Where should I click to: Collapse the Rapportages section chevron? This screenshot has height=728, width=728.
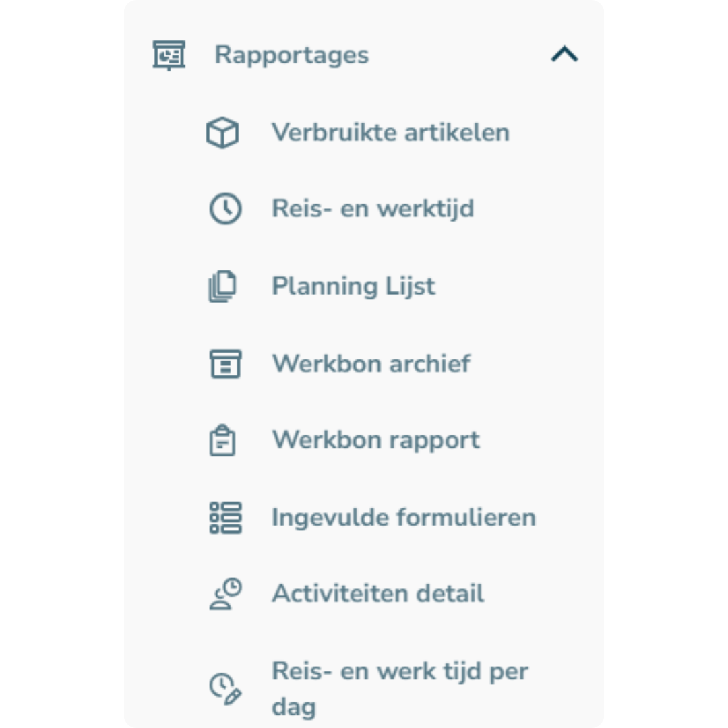coord(564,55)
